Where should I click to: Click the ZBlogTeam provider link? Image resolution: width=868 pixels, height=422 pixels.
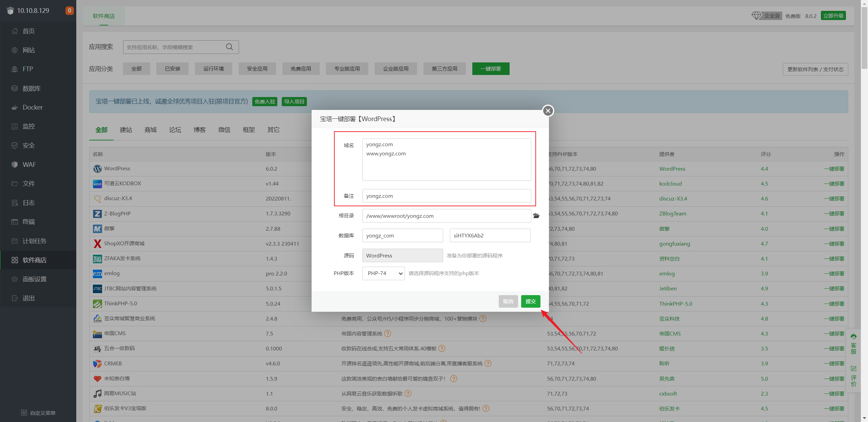[x=672, y=214]
